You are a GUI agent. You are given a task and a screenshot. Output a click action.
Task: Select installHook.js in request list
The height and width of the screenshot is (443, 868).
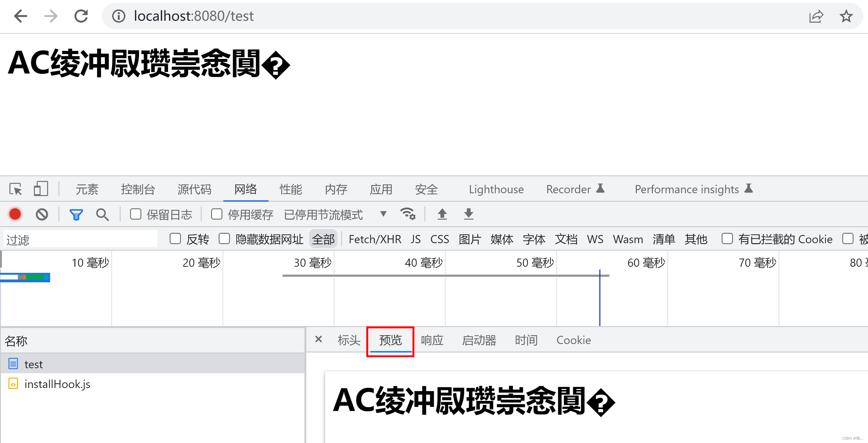click(57, 384)
